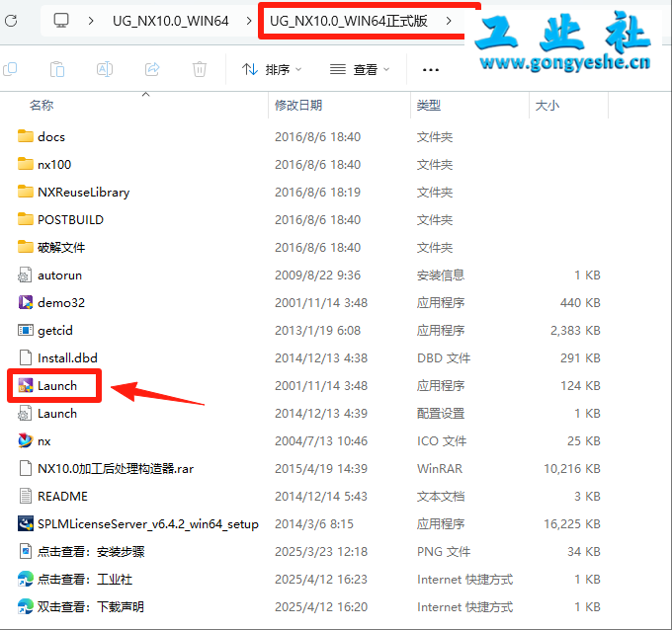Click the 16,225 KB size cell

pos(572,523)
